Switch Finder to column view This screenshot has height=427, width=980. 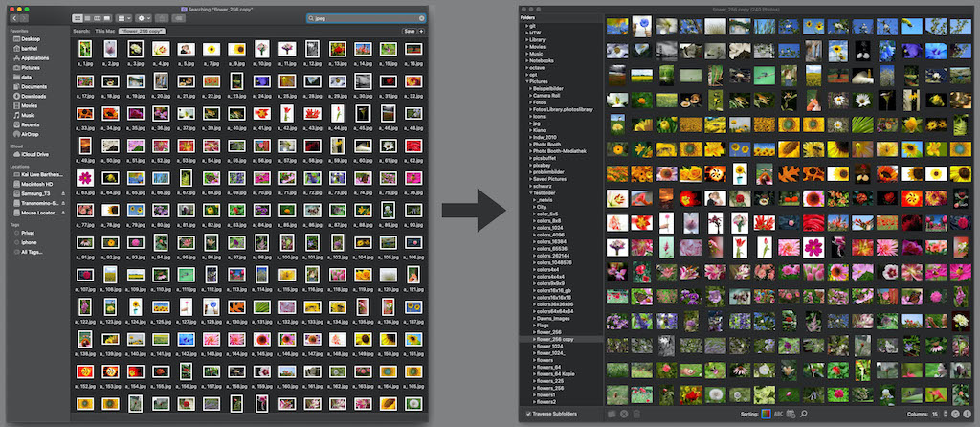coord(97,19)
